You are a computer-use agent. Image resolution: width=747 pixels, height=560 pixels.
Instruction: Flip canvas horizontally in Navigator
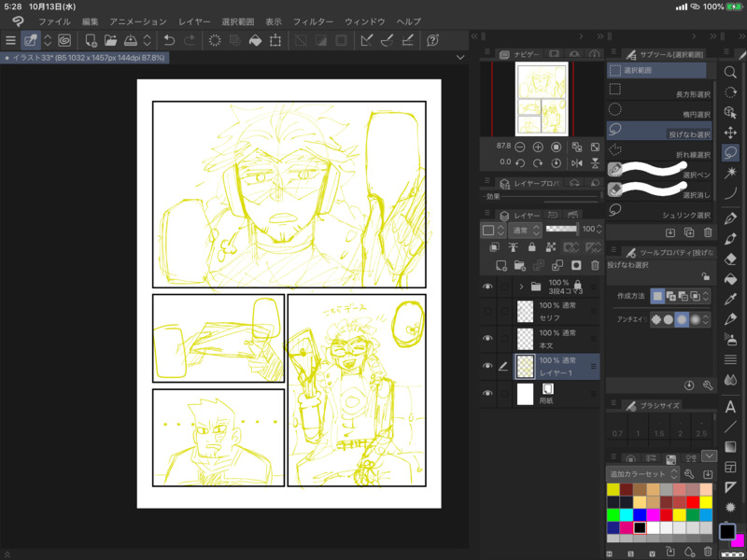[x=577, y=163]
